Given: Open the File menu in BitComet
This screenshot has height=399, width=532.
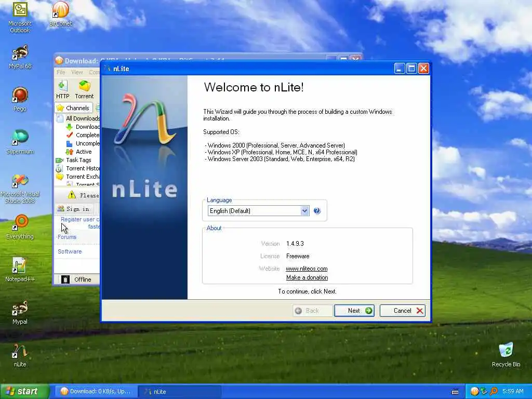Looking at the screenshot, I should click(61, 72).
